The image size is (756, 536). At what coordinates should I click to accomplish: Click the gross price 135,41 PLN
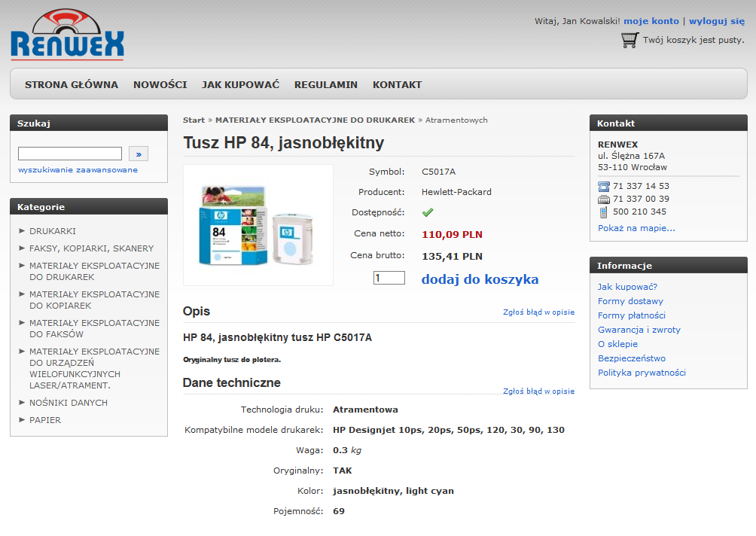click(x=452, y=257)
